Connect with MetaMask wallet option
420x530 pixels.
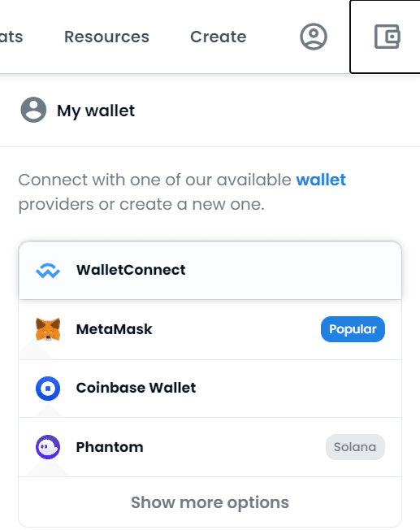coord(210,329)
